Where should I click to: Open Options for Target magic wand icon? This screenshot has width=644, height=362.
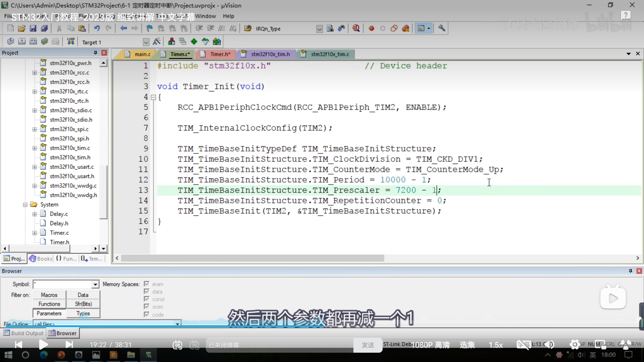(x=156, y=41)
